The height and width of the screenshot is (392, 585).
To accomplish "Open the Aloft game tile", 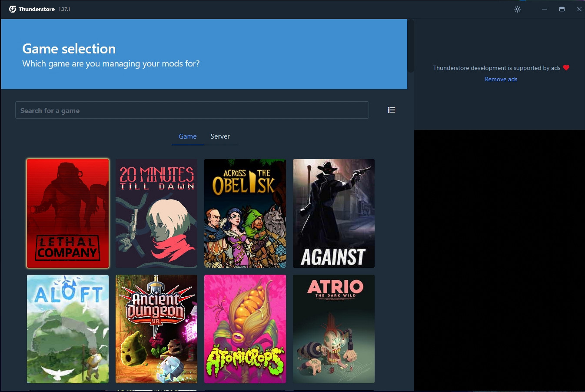I will (x=68, y=329).
